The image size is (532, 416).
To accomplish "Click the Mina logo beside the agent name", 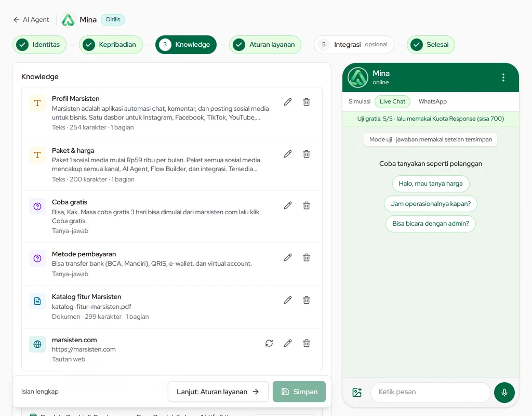I will (x=68, y=20).
